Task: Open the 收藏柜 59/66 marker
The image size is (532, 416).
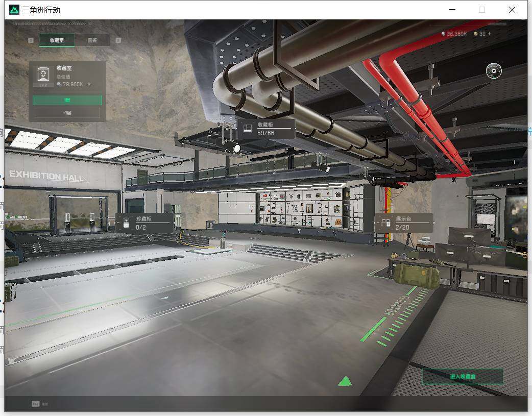Action: (265, 129)
